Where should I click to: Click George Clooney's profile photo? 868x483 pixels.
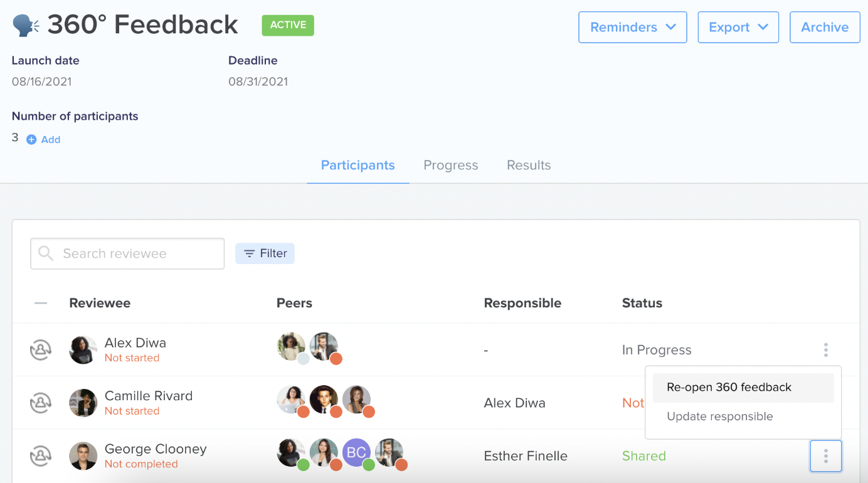coord(83,456)
